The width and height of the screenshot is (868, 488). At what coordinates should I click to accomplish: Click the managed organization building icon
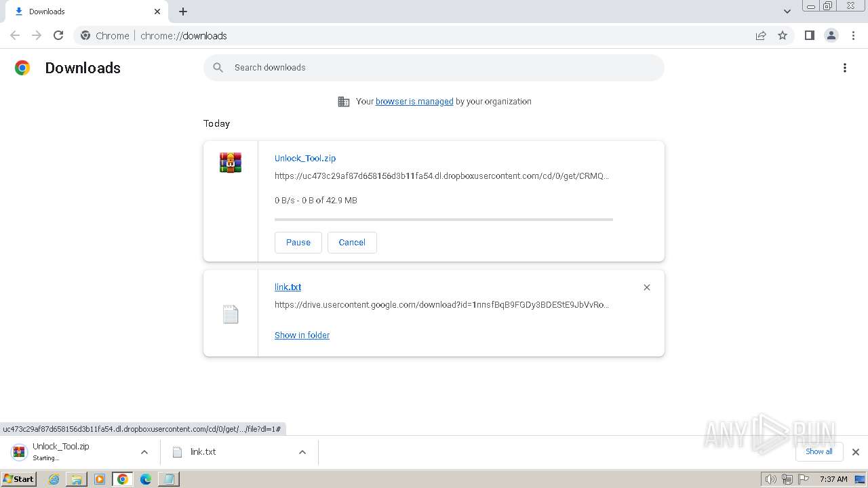344,102
